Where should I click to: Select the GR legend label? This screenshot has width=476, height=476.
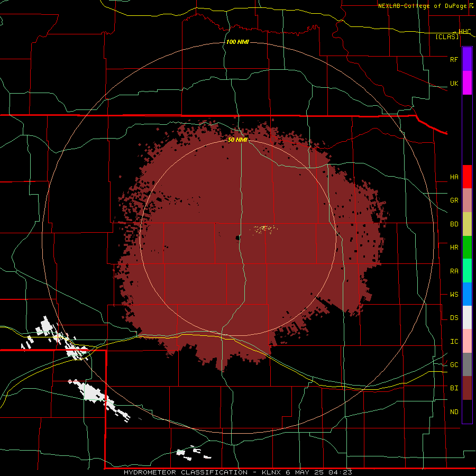point(454,200)
